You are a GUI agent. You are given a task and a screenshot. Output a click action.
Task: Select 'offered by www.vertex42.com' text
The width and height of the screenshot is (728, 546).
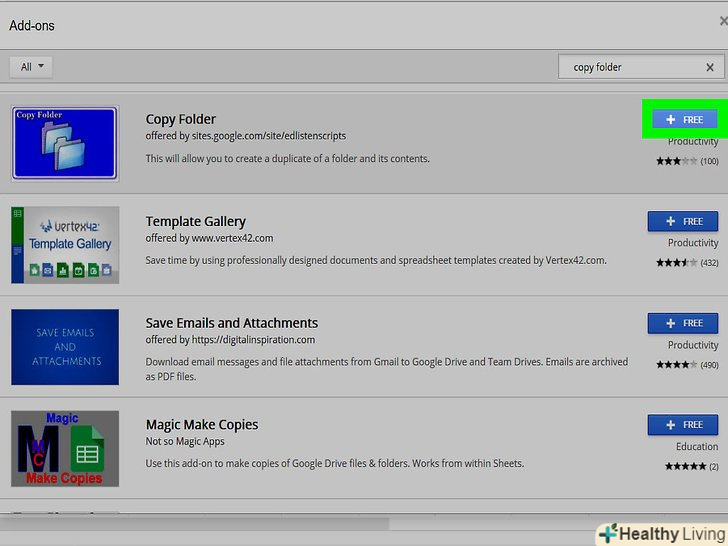click(209, 238)
